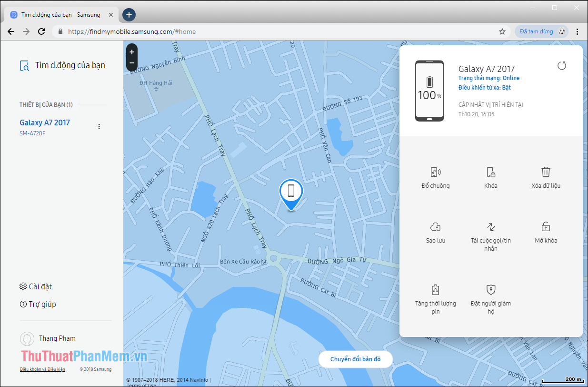Viewport: 588px width, 387px height.
Task: Open the three-dot menu beside Galaxy A7 2017
Action: pos(99,126)
